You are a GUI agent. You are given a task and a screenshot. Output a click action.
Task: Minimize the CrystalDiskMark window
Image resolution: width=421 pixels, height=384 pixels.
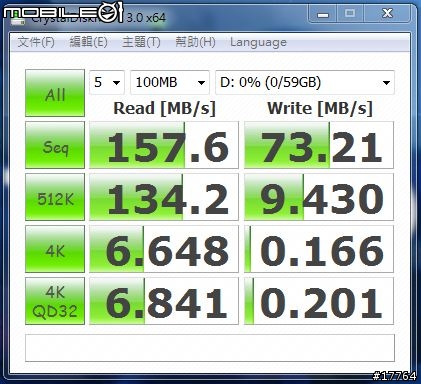[x=323, y=14]
